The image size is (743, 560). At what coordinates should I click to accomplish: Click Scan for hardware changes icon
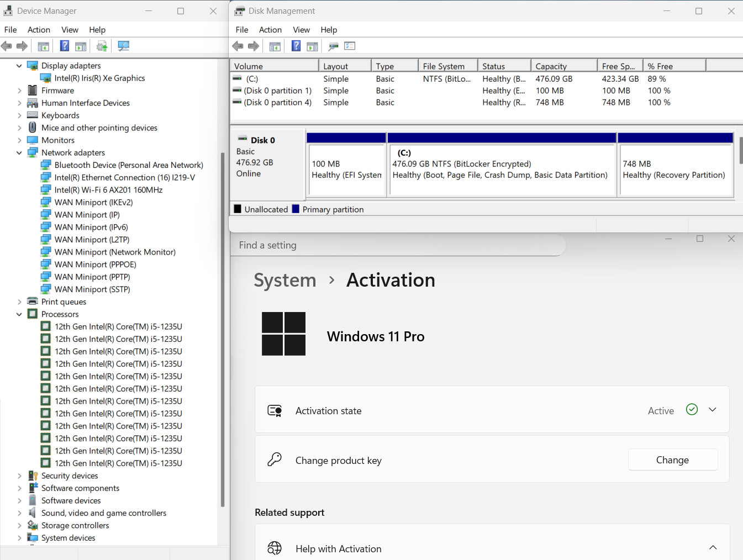(124, 46)
